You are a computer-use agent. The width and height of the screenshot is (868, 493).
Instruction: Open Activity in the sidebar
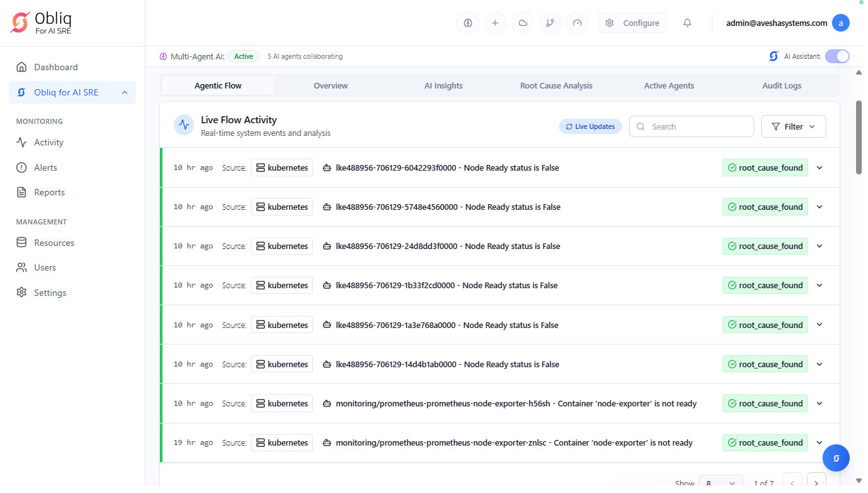click(x=72, y=142)
